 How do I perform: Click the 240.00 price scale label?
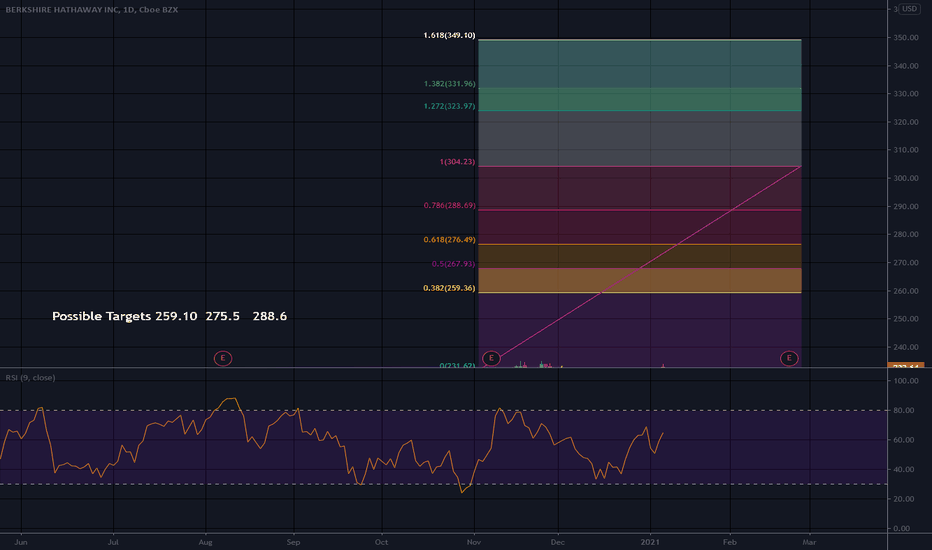click(x=906, y=347)
